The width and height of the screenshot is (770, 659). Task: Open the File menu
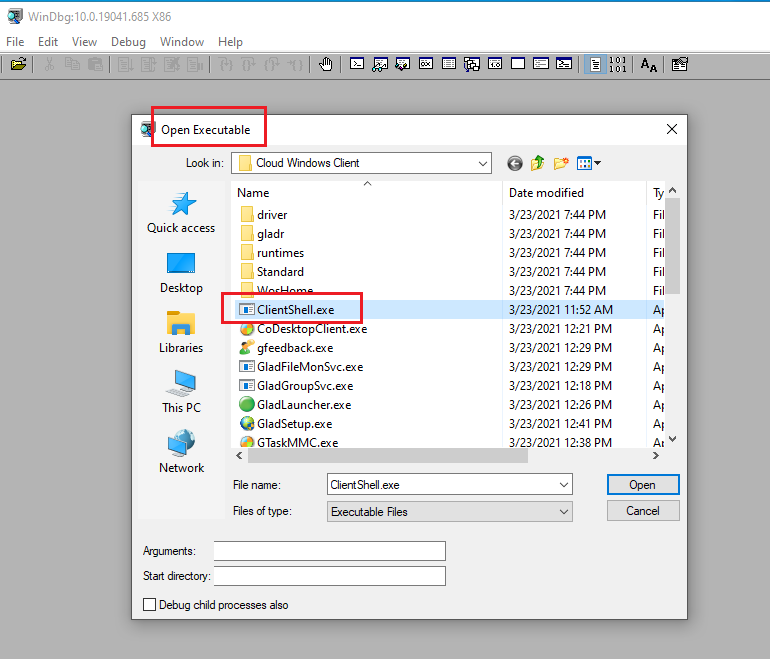pos(15,42)
